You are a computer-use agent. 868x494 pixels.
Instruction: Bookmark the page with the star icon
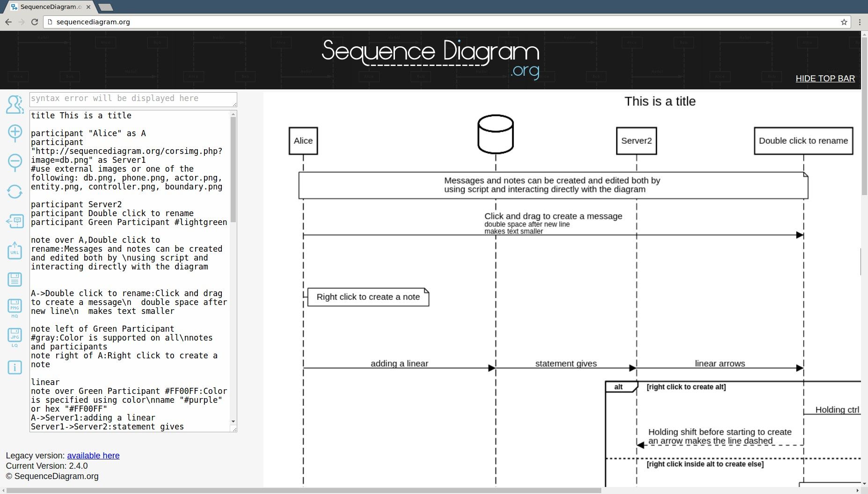[x=844, y=22]
